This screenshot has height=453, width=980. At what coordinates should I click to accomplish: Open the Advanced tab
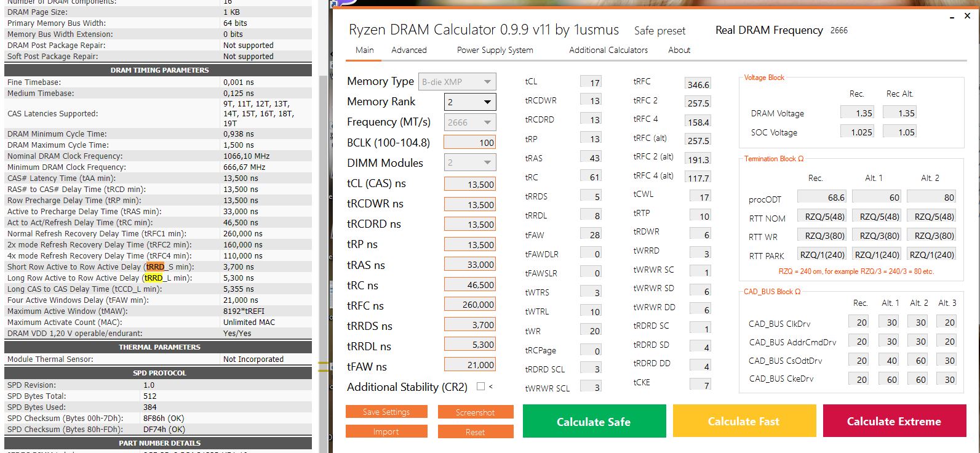(409, 50)
